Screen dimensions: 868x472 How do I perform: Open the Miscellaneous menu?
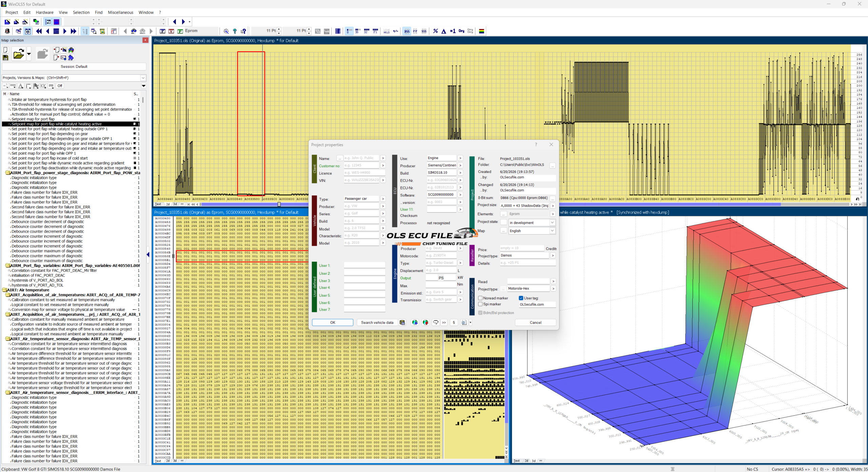click(121, 13)
